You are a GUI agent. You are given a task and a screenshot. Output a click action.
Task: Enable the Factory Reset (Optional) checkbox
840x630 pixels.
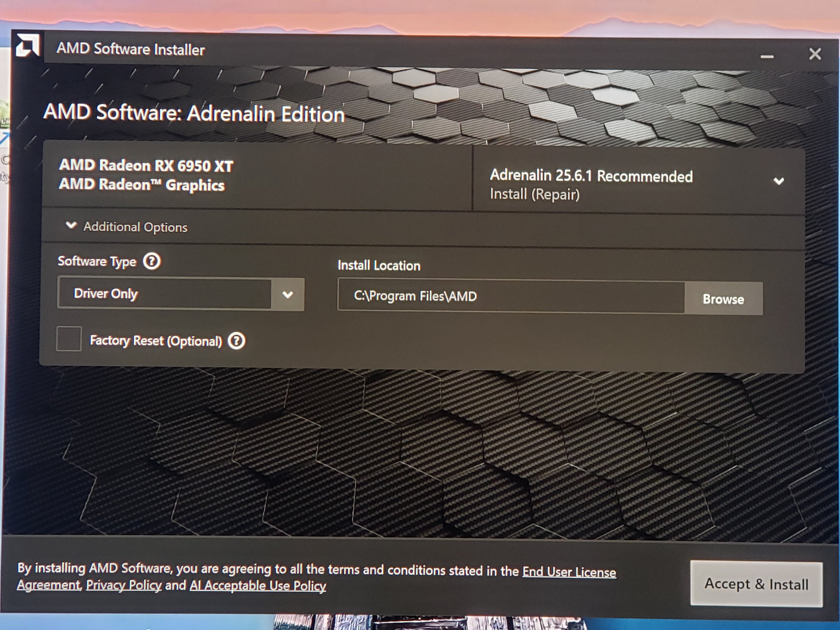coord(69,338)
